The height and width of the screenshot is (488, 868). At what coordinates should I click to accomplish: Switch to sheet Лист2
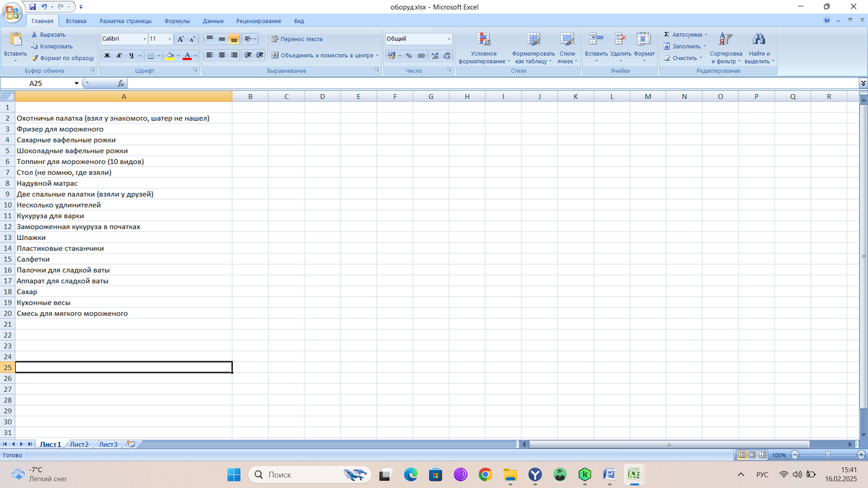click(80, 444)
